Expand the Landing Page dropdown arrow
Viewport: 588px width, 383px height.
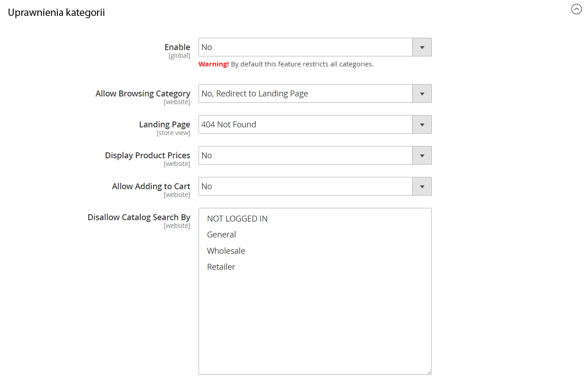click(x=422, y=125)
